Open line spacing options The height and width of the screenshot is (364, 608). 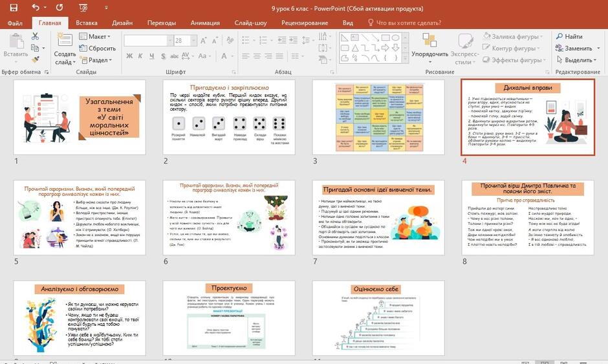(x=307, y=40)
